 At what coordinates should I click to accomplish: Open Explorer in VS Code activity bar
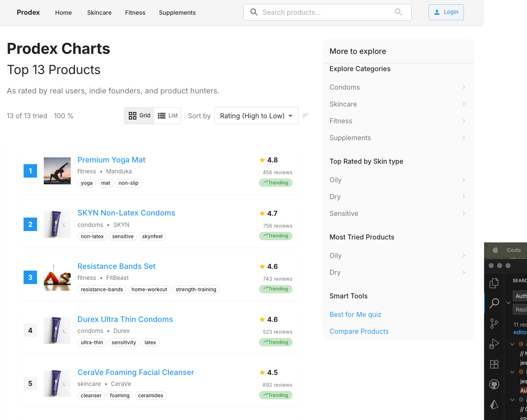click(x=494, y=283)
